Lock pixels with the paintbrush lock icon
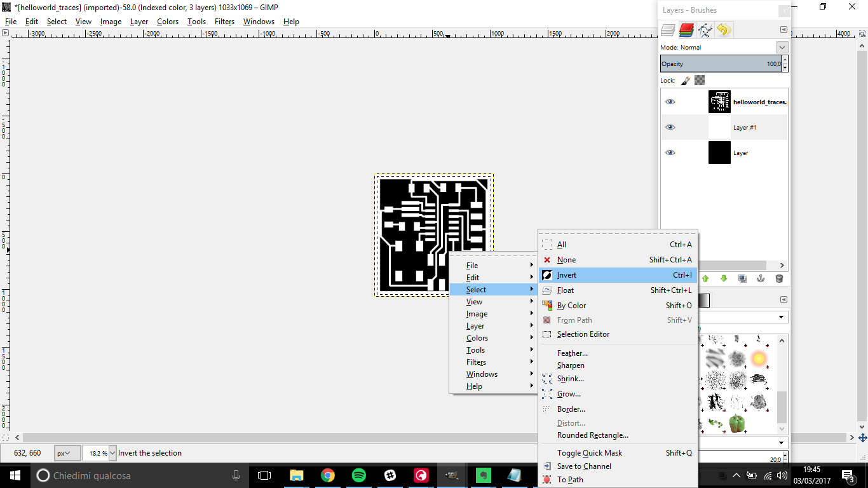The image size is (868, 488). 686,81
